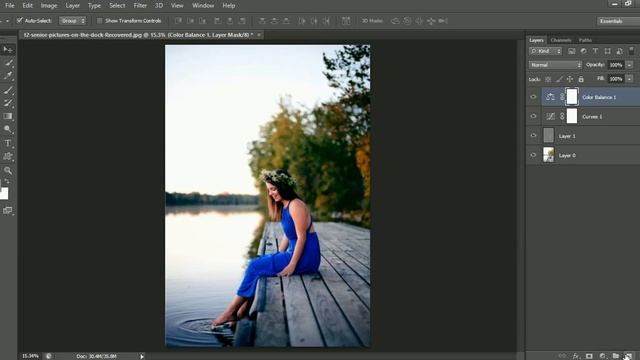Open the Image menu
The image size is (640, 360).
[49, 6]
